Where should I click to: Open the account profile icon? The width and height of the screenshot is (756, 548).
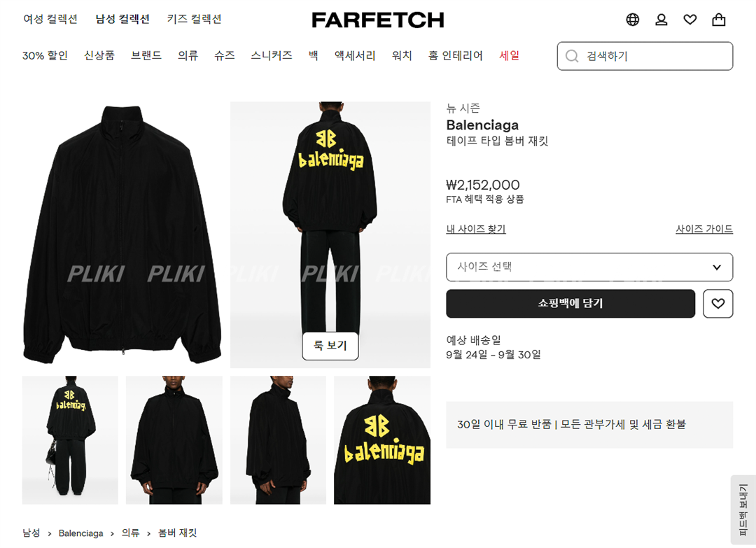coord(661,20)
